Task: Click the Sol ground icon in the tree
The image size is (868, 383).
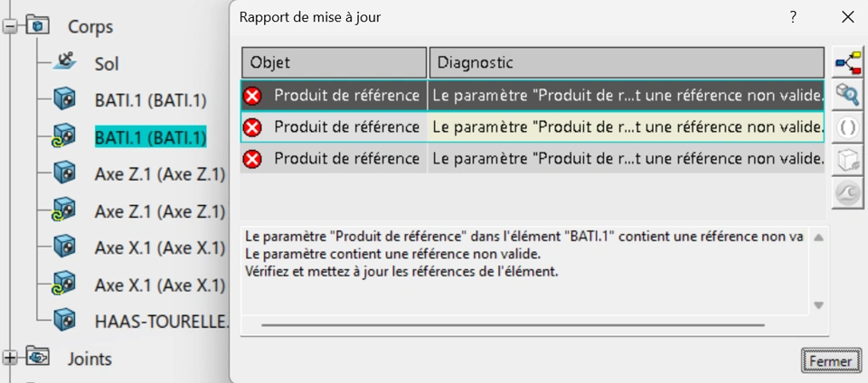Action: click(65, 62)
